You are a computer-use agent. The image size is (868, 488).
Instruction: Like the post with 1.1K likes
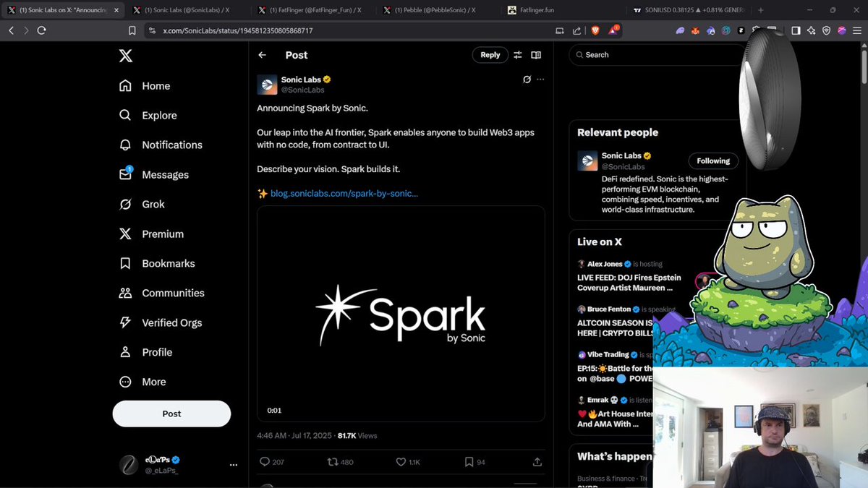click(407, 461)
